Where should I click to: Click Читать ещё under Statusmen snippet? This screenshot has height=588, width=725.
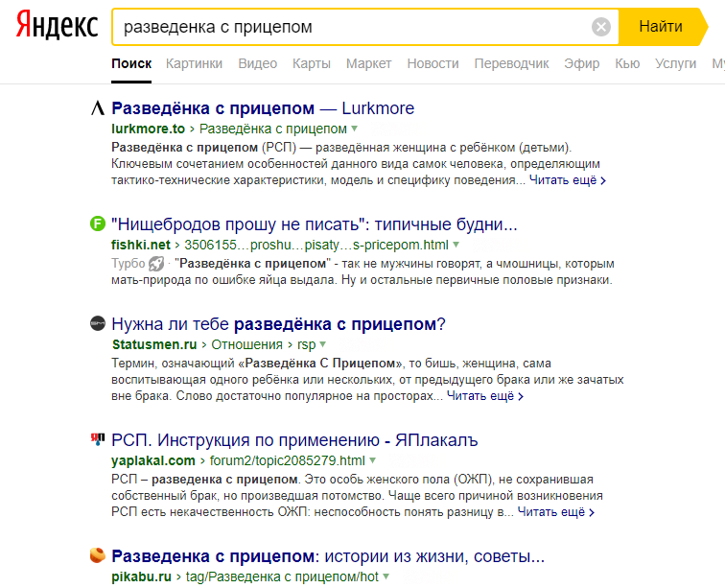coord(485,396)
